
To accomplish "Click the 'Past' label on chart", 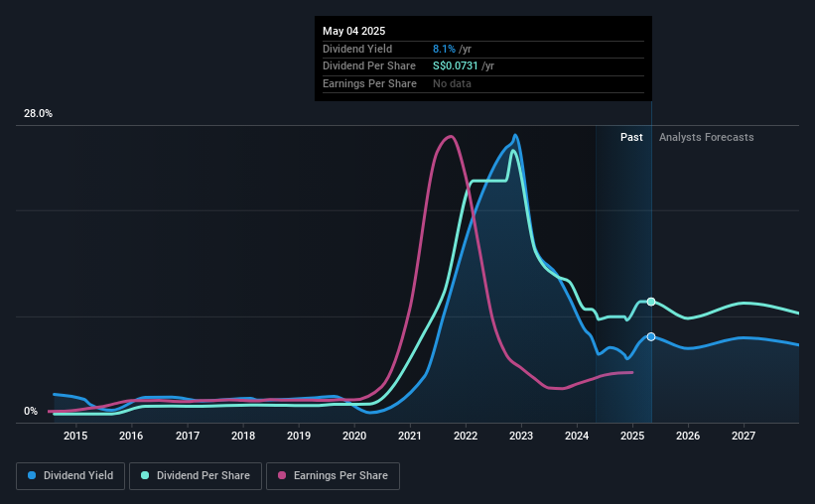I will click(x=631, y=137).
